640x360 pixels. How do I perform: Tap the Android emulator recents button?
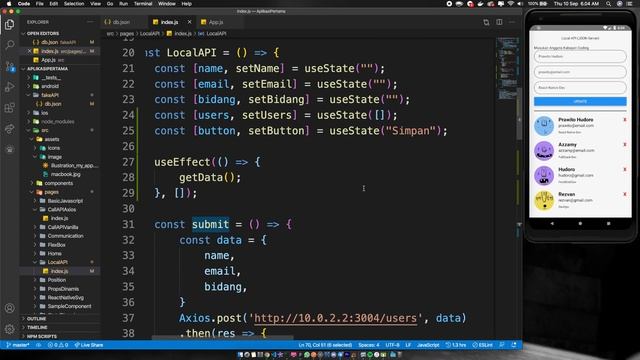609,224
